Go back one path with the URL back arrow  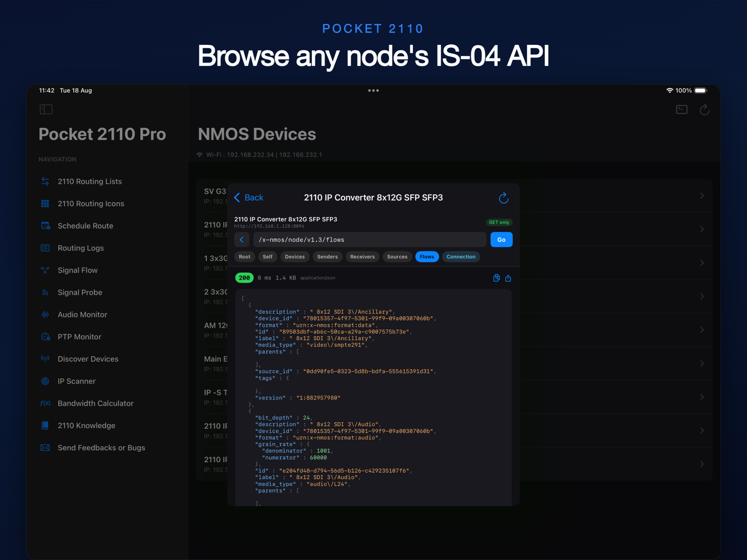[241, 240]
